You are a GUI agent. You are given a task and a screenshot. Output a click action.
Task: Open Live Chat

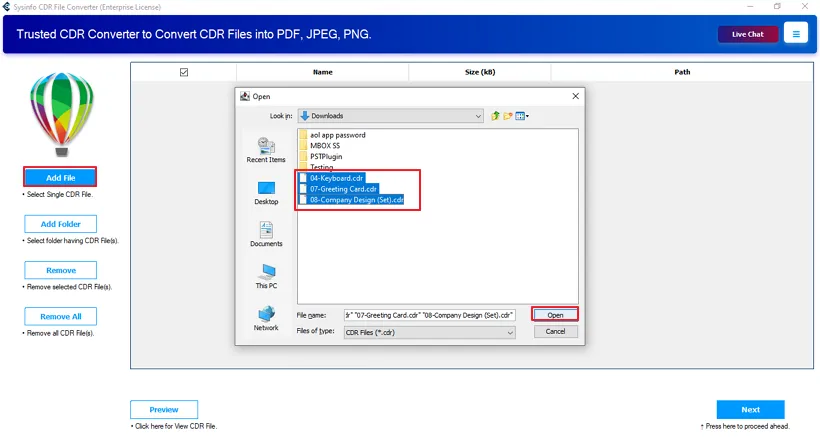click(748, 34)
